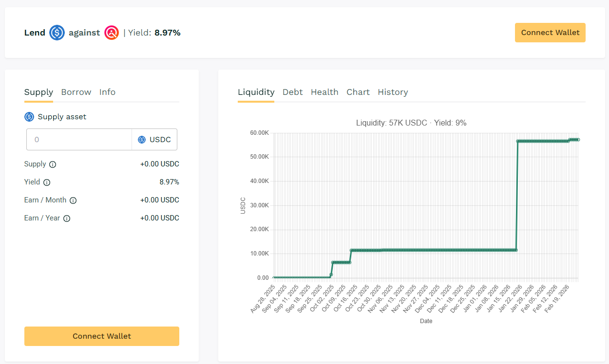The image size is (609, 364).
Task: Click the info icon next to Yield
Action: (47, 182)
